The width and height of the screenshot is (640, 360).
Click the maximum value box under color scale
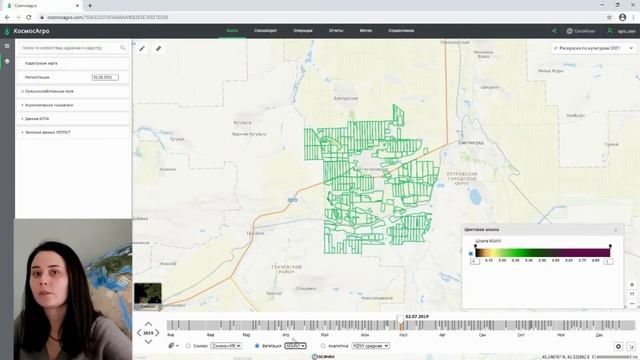[x=609, y=261]
